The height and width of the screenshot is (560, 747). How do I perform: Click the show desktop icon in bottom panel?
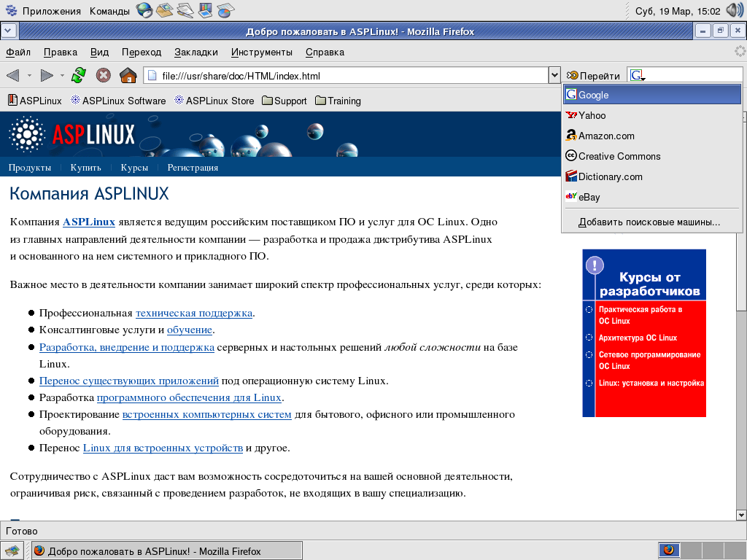pos(12,551)
